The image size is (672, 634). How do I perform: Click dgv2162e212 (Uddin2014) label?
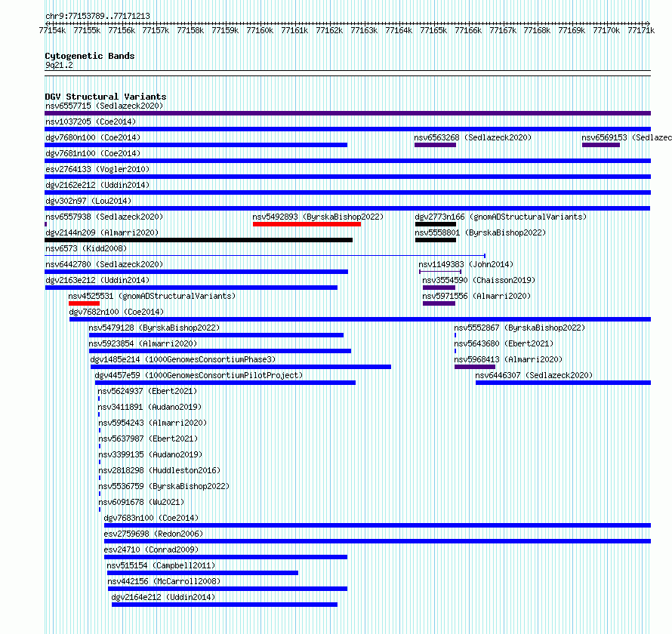[x=97, y=185]
